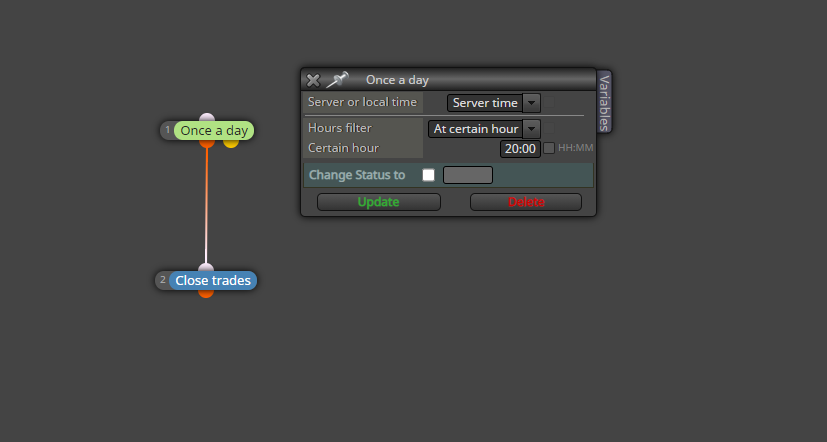
Task: Select the At certain hour combo box
Action: coord(484,129)
